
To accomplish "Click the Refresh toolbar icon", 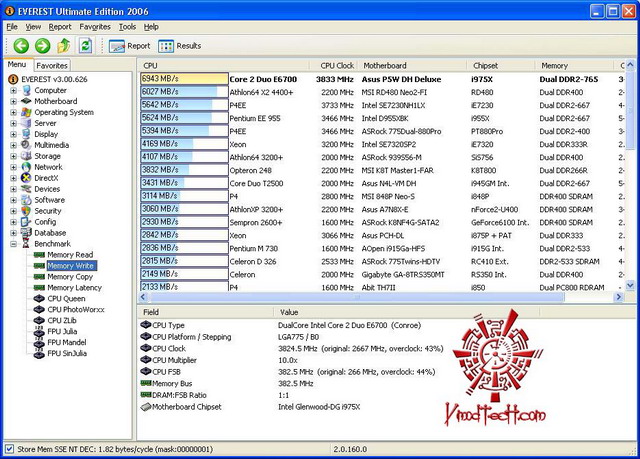I will coord(85,46).
